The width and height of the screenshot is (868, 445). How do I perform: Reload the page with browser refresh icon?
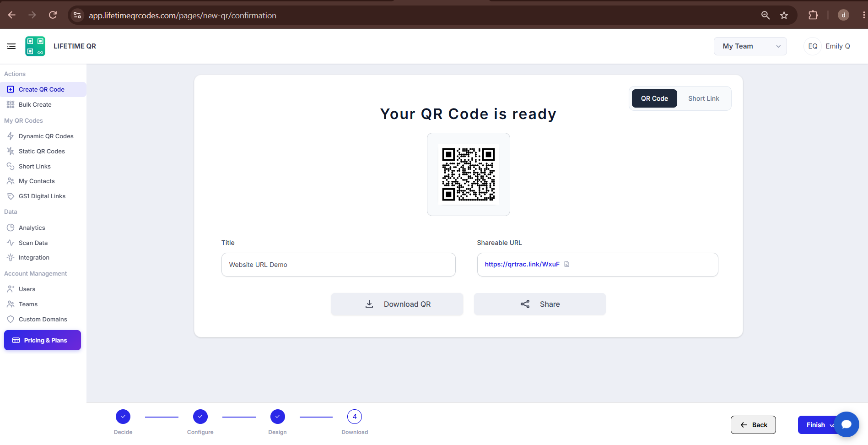pyautogui.click(x=53, y=15)
